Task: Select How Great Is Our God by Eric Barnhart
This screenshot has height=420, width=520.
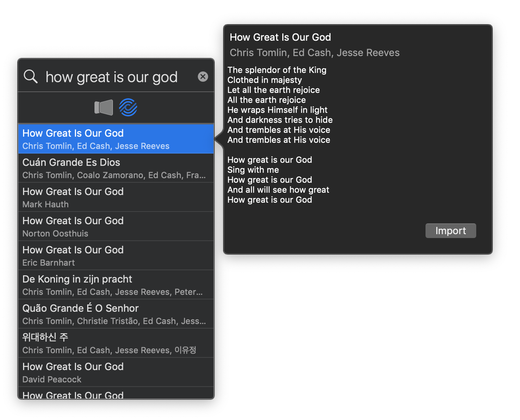Action: click(x=116, y=256)
